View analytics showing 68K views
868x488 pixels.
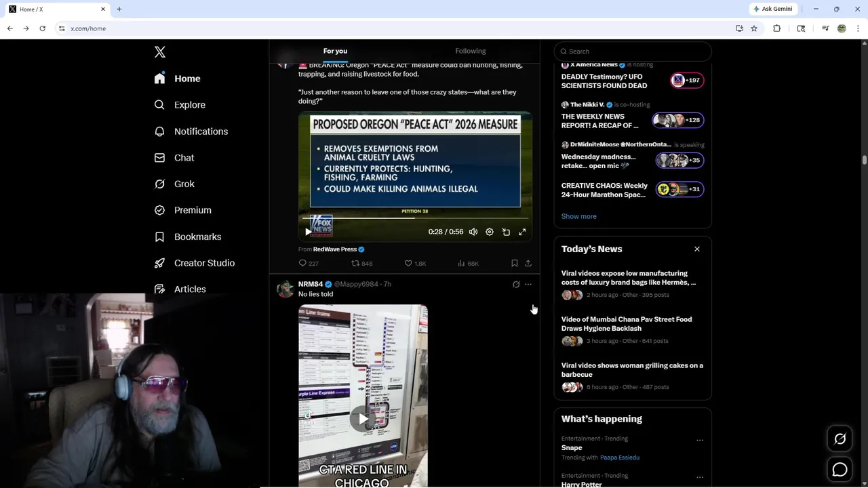[x=468, y=263]
